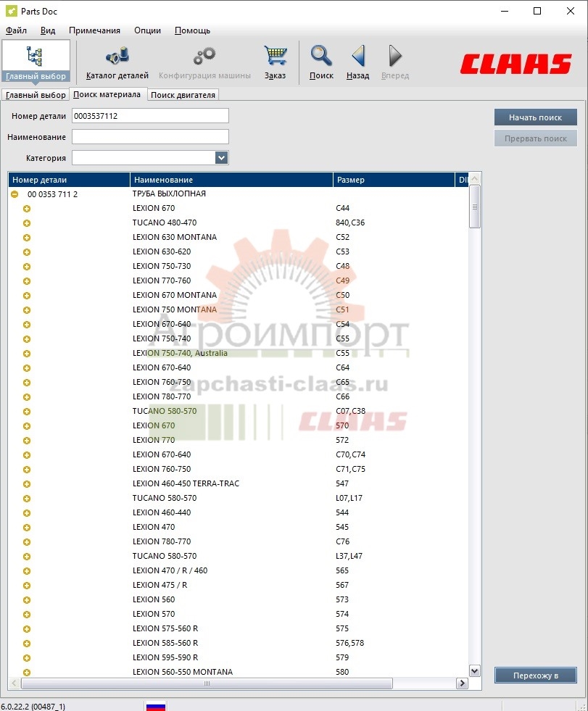The image size is (588, 711).
Task: Open the Помощь menu
Action: click(192, 30)
